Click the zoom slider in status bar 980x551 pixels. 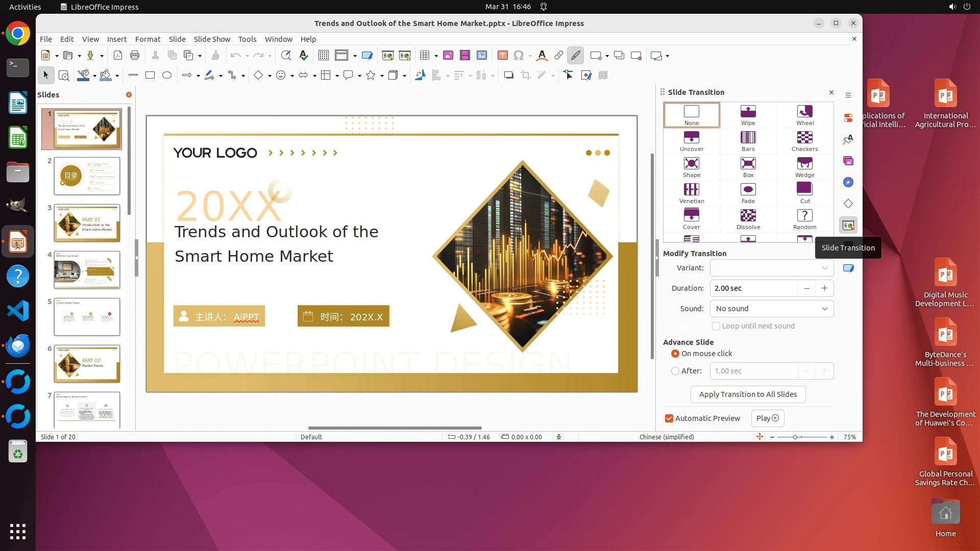pos(795,437)
